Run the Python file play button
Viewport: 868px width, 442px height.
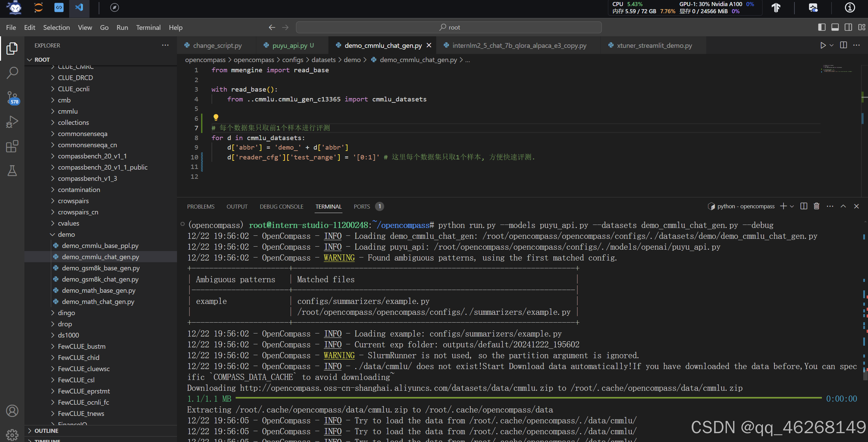pos(823,45)
